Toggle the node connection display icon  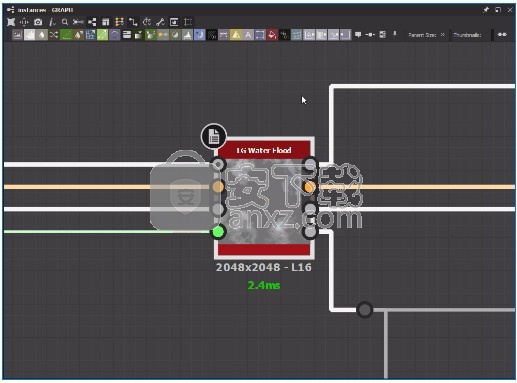coord(92,22)
